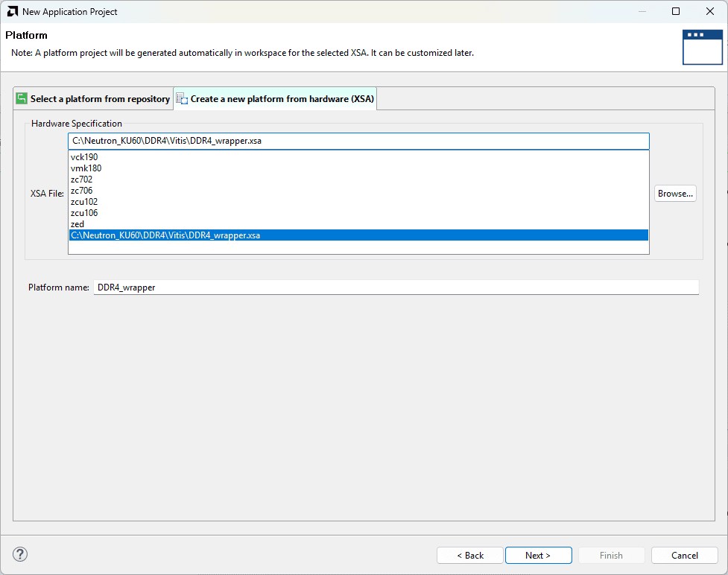The image size is (728, 575).
Task: Click the help question mark icon
Action: coord(20,554)
